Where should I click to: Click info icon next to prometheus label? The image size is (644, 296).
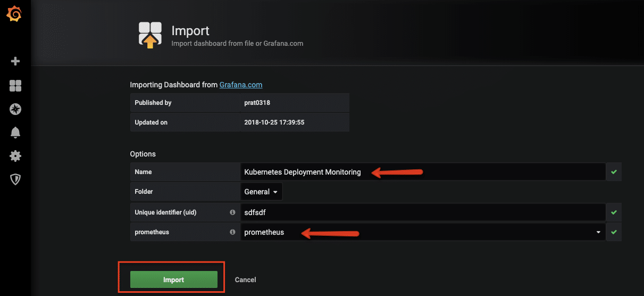232,232
